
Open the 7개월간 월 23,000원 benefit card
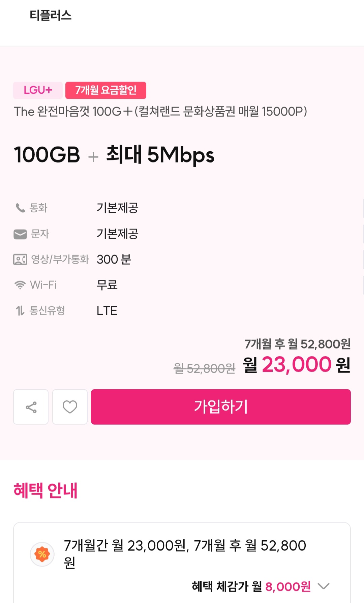(185, 553)
